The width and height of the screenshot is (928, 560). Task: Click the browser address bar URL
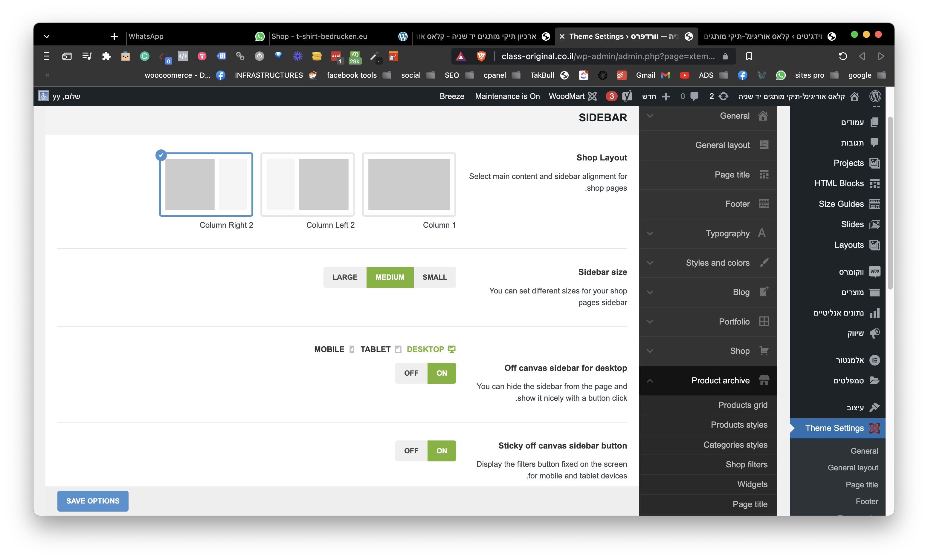coord(608,56)
